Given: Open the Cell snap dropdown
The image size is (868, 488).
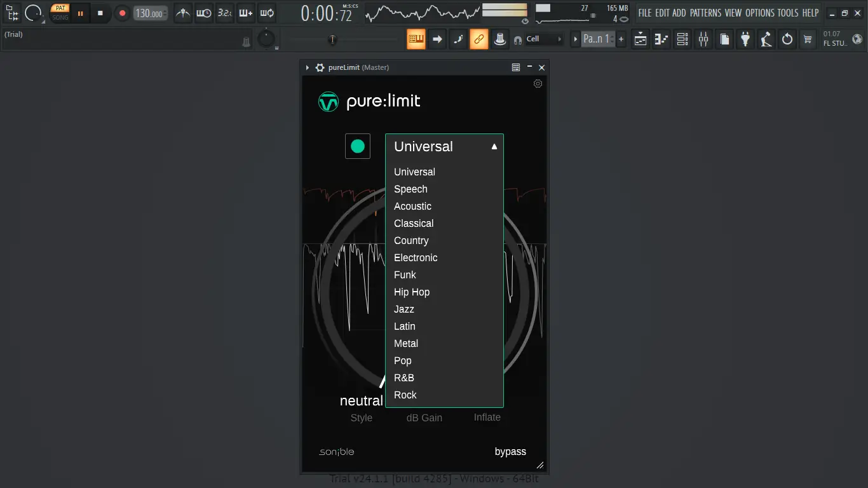Looking at the screenshot, I should click(x=544, y=39).
